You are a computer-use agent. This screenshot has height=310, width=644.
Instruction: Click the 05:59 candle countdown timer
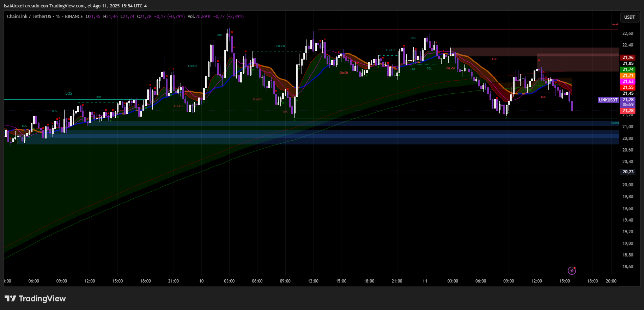click(x=628, y=105)
